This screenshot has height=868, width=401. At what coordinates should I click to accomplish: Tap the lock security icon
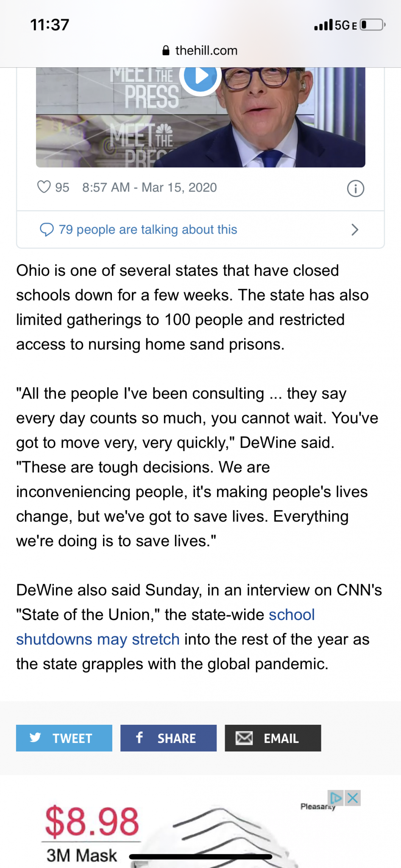tap(166, 51)
